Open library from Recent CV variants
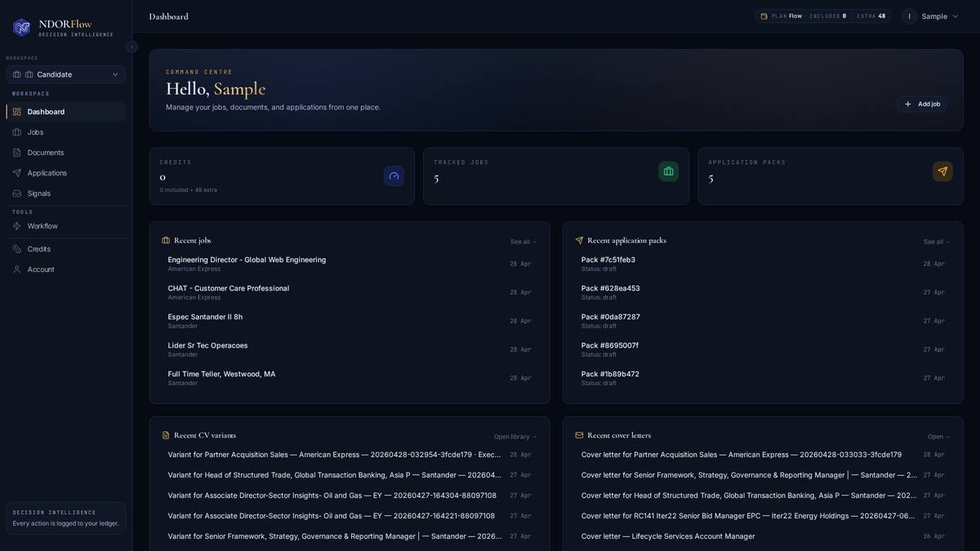 pos(514,436)
